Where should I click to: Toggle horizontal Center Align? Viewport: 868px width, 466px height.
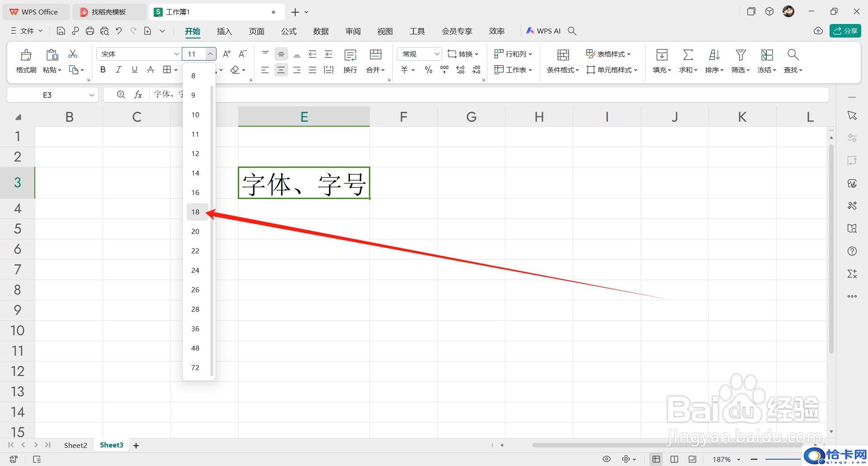pos(281,70)
